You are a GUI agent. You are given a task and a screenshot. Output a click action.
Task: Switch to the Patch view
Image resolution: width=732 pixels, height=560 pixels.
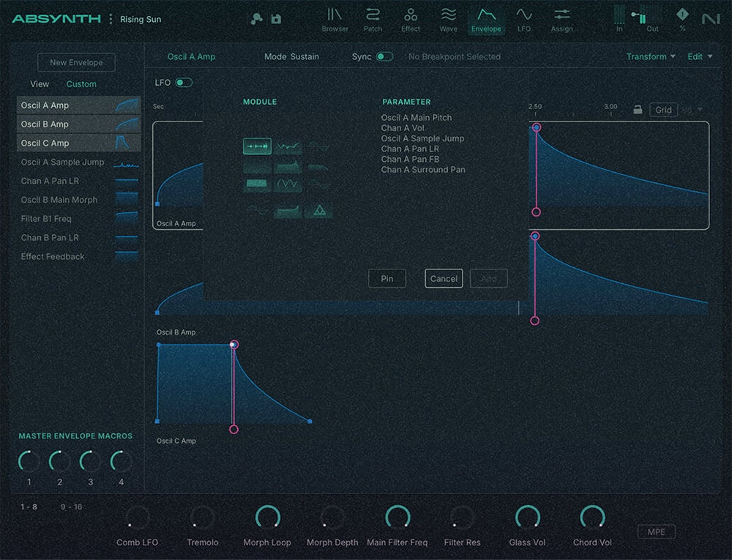tap(373, 19)
